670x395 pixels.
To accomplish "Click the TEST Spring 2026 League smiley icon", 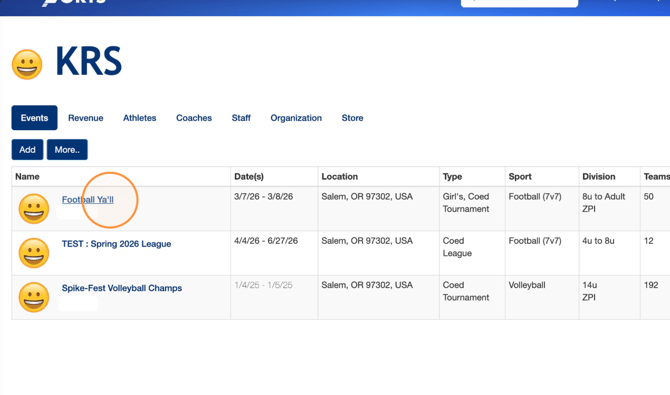I will 34,253.
